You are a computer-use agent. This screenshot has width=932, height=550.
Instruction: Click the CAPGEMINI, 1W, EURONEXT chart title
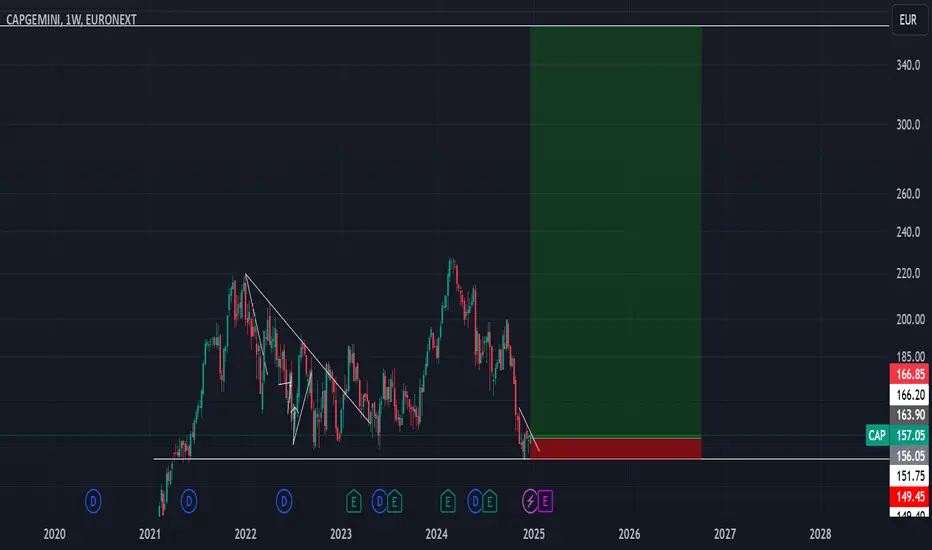[x=71, y=20]
